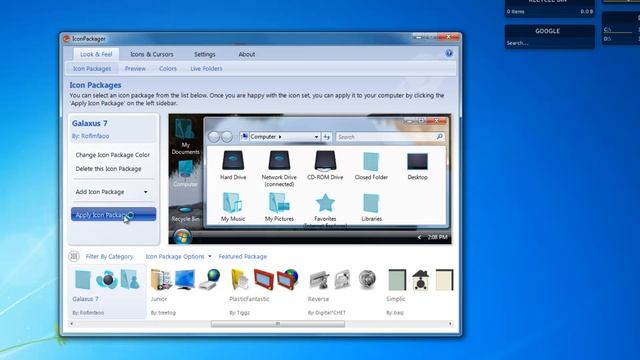
Task: Click the preview forward navigation button
Action: point(227,137)
